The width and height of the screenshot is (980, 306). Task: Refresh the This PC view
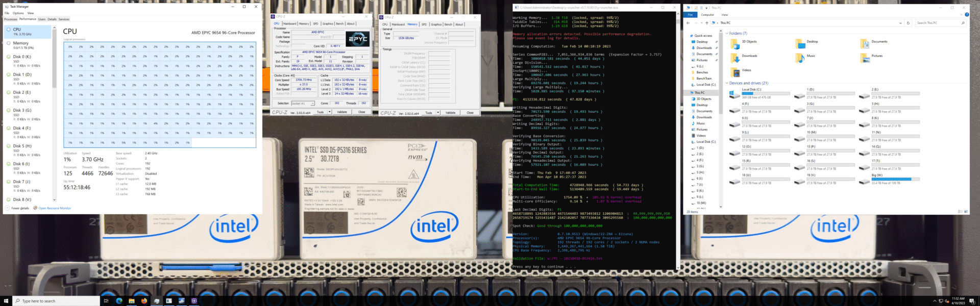(x=908, y=23)
